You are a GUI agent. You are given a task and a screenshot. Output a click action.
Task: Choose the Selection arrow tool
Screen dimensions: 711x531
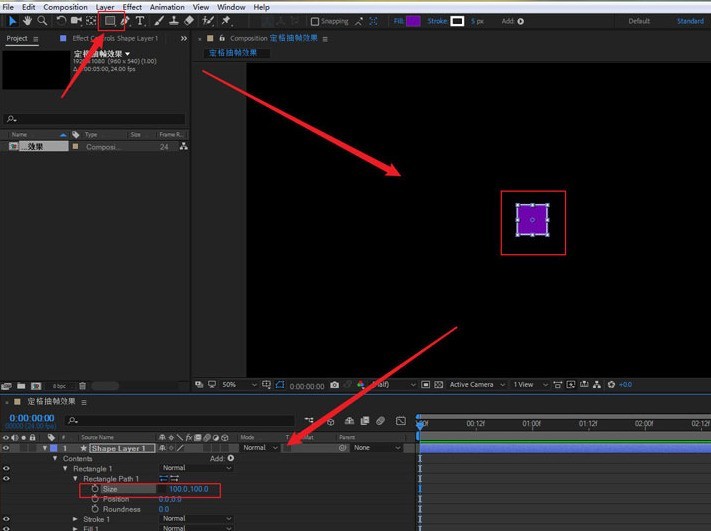click(x=11, y=21)
